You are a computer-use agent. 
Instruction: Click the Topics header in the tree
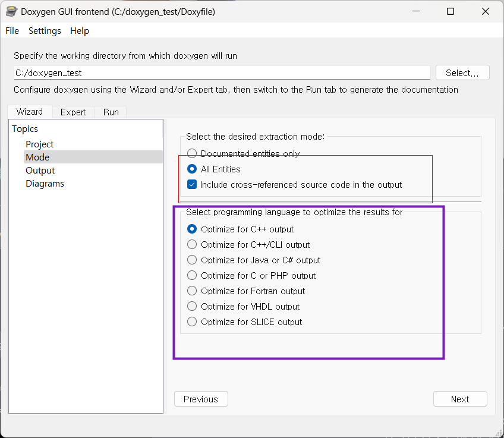25,129
